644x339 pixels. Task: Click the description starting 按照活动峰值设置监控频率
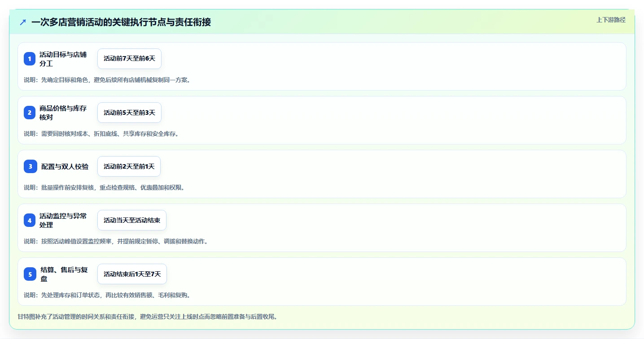116,241
